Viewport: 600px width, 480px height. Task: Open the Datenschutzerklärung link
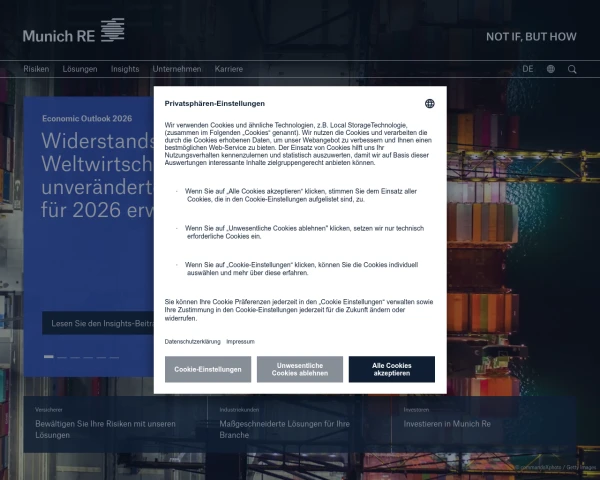[x=192, y=341]
